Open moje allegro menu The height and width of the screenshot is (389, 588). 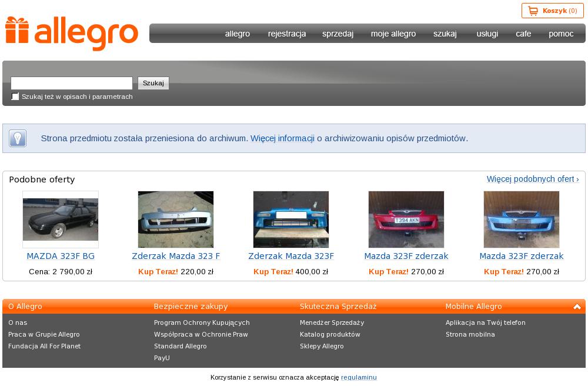pyautogui.click(x=393, y=34)
